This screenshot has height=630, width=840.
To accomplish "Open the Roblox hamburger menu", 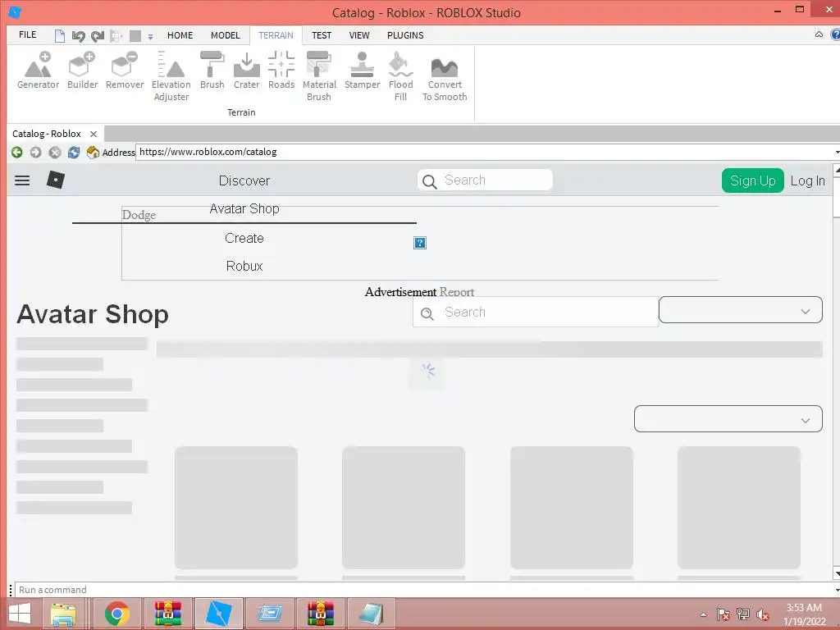I will coord(22,180).
